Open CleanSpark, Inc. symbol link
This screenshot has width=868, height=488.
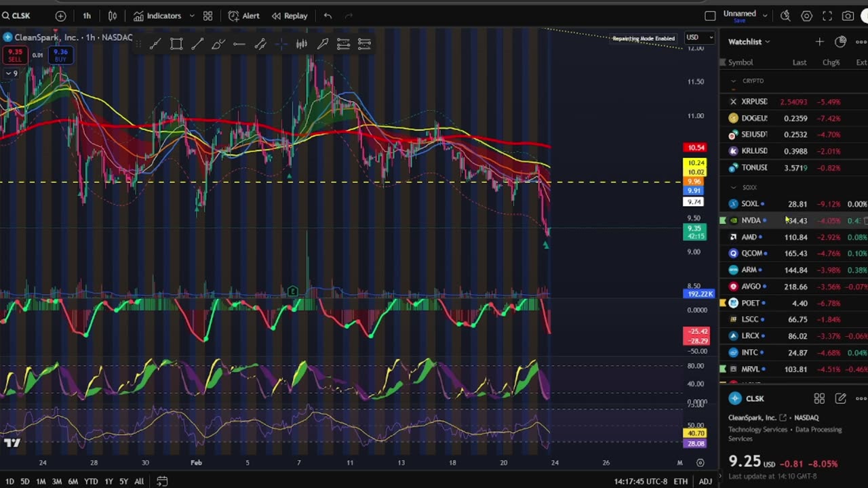tap(757, 418)
